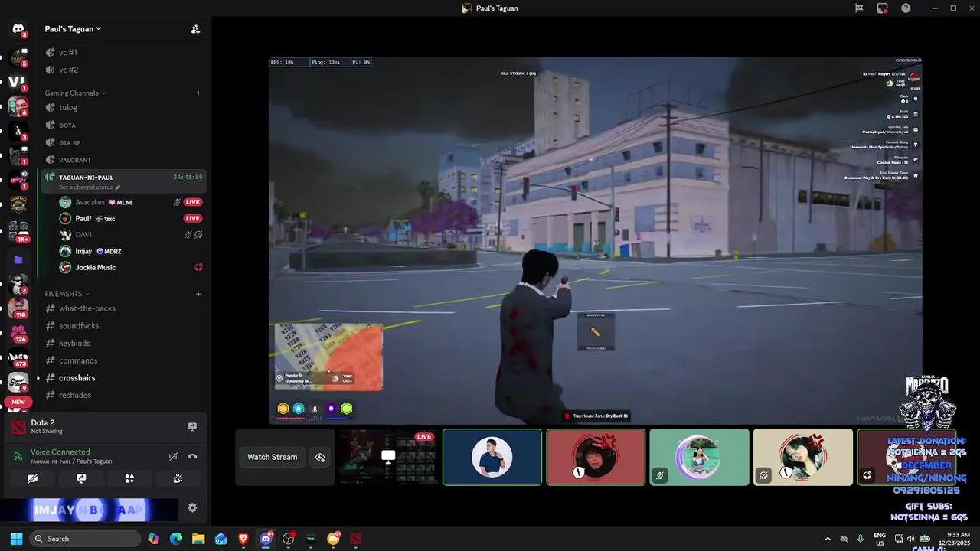980x551 pixels.
Task: Open the commands text channel
Action: [x=122, y=360]
